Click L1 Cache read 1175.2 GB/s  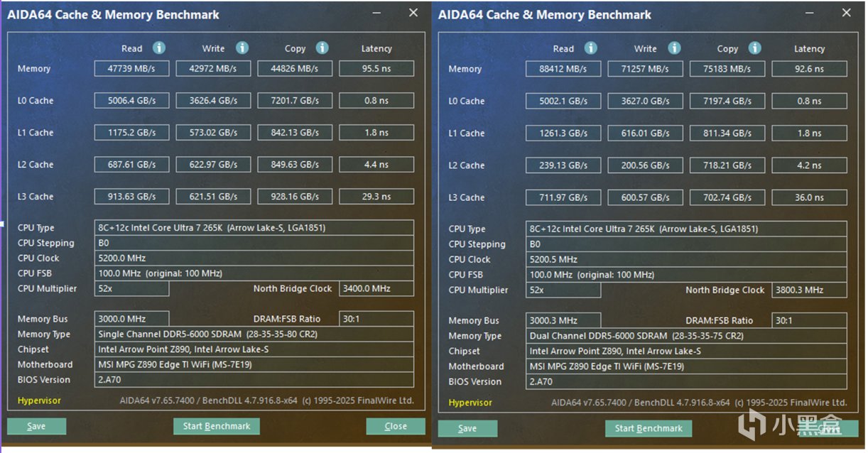[x=132, y=132]
